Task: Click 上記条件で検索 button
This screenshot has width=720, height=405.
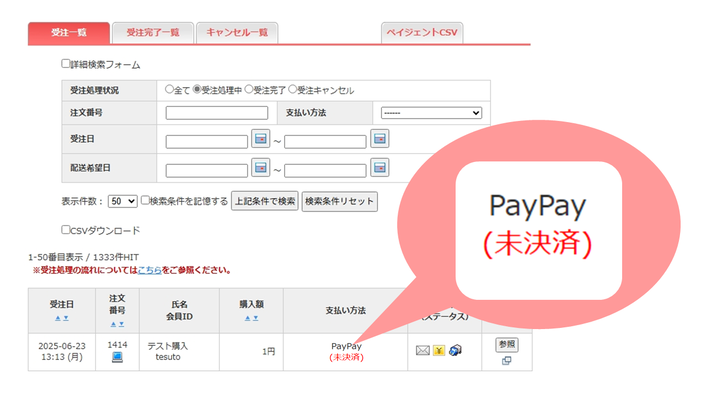Action: [x=265, y=201]
